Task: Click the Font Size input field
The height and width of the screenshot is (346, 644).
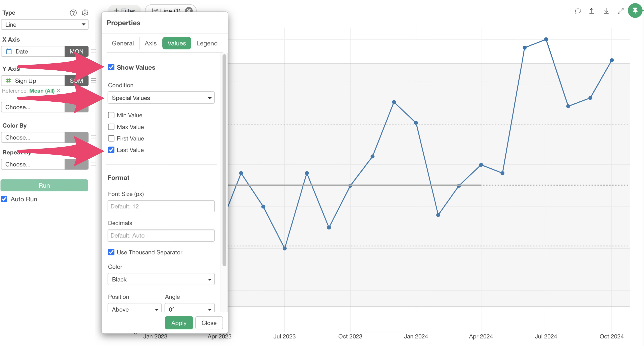Action: [161, 206]
